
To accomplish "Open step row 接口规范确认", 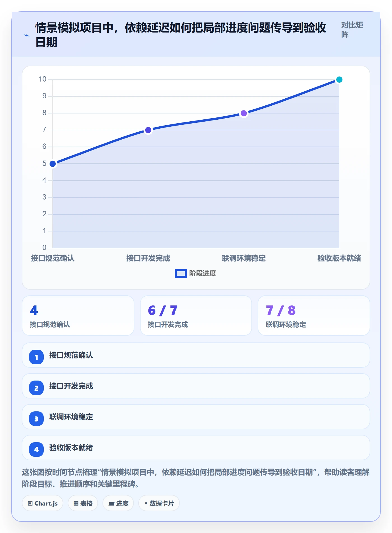I will (x=196, y=355).
